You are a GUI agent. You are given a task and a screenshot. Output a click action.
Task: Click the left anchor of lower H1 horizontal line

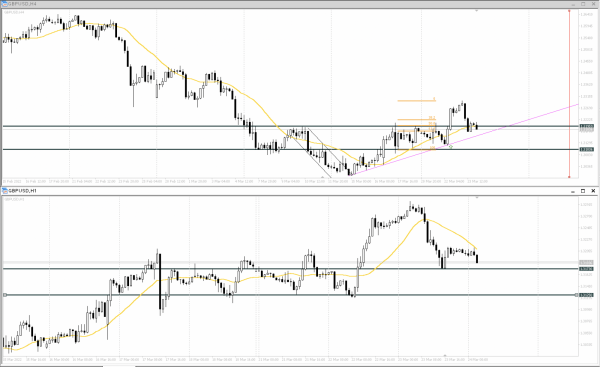tap(5, 295)
